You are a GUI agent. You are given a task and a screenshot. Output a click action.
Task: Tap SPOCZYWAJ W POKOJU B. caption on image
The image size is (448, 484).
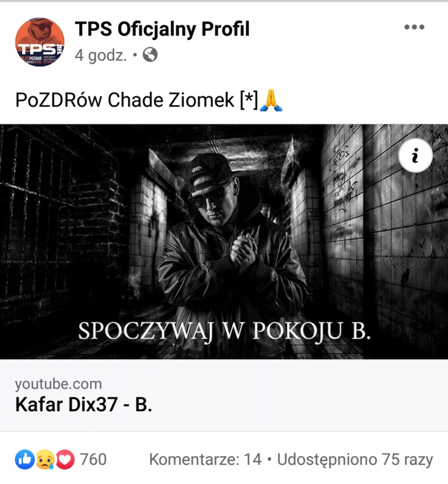pos(224,331)
